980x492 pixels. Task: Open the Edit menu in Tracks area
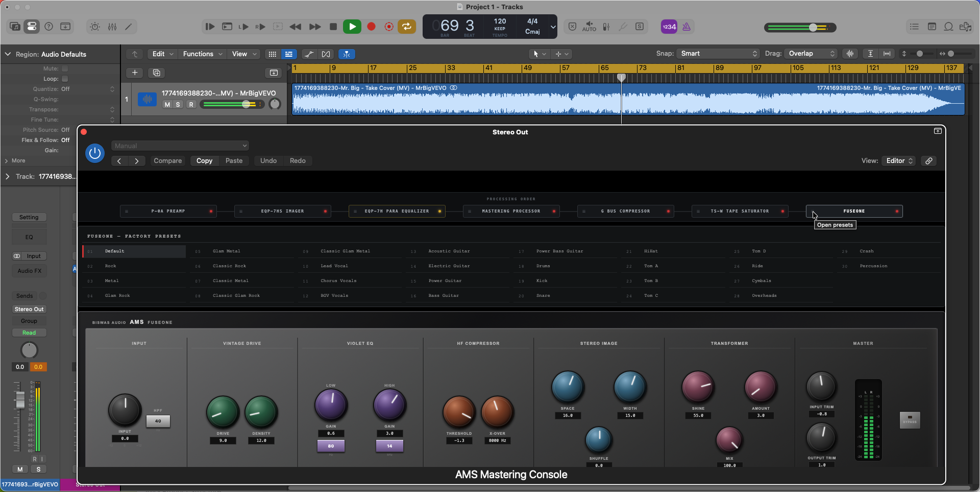pos(163,54)
